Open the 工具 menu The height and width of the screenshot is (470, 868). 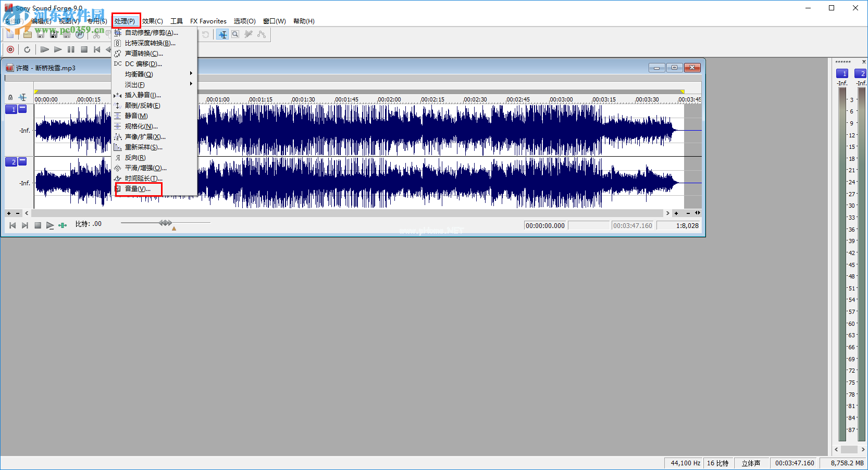(177, 21)
